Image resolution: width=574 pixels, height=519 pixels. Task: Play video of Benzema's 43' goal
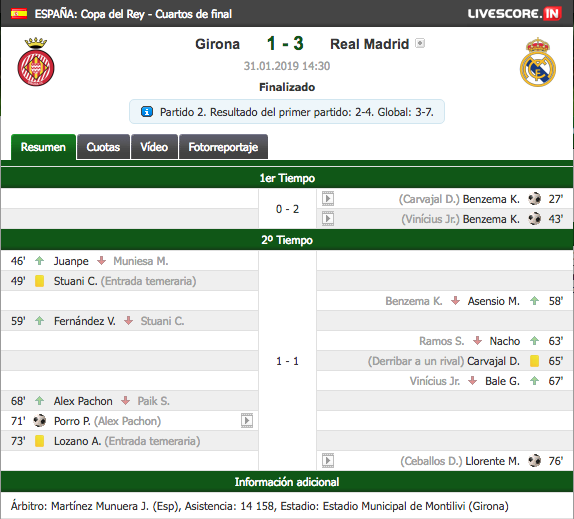coord(328,219)
